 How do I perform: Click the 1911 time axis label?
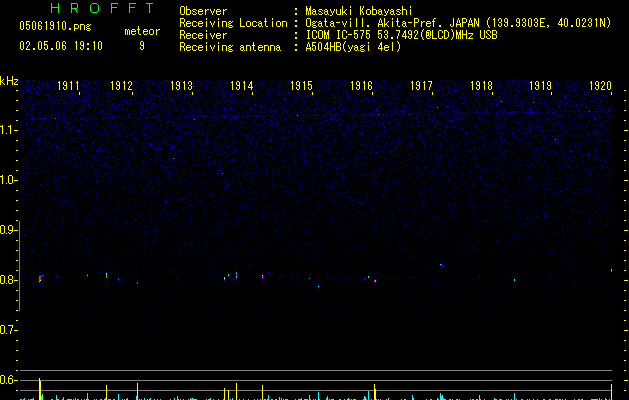coord(68,86)
